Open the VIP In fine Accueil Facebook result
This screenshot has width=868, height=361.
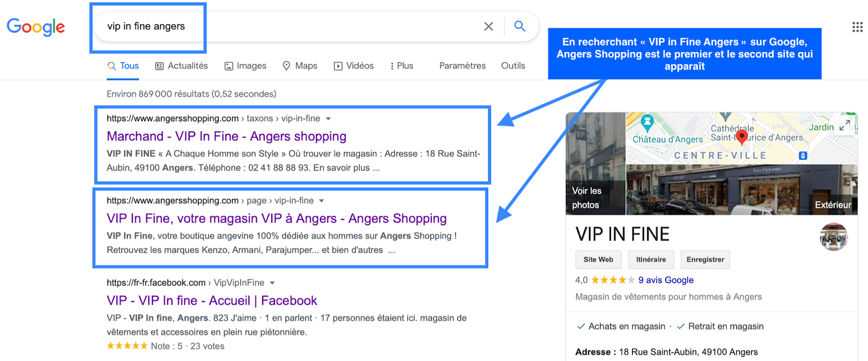212,300
